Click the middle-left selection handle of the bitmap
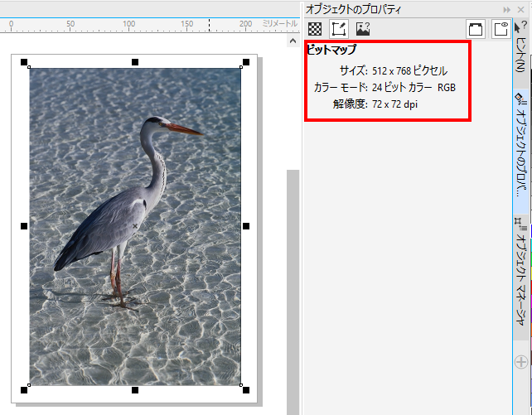 (24, 226)
